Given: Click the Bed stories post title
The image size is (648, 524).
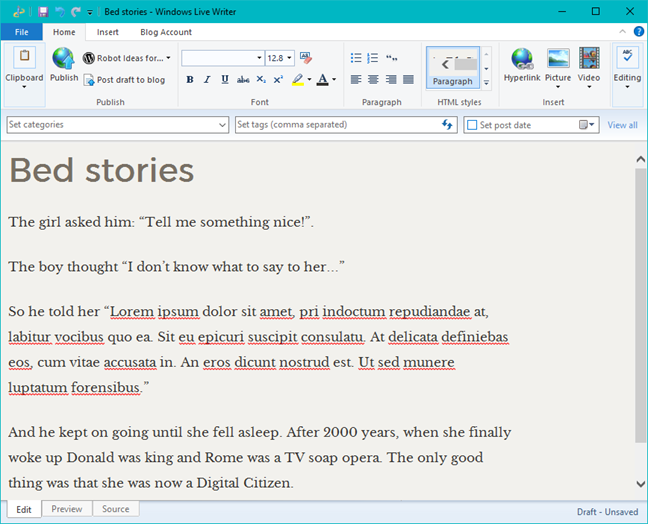Looking at the screenshot, I should tap(102, 170).
